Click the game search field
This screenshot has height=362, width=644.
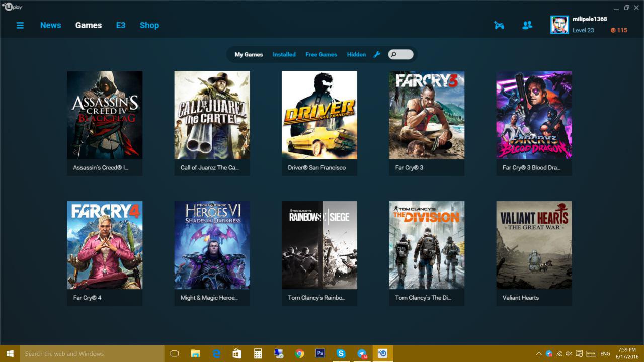[401, 54]
